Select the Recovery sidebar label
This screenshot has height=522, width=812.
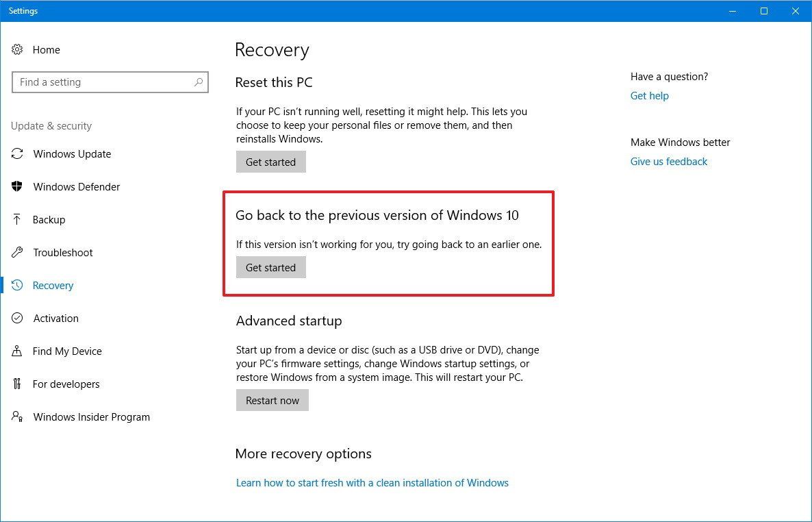pos(53,286)
